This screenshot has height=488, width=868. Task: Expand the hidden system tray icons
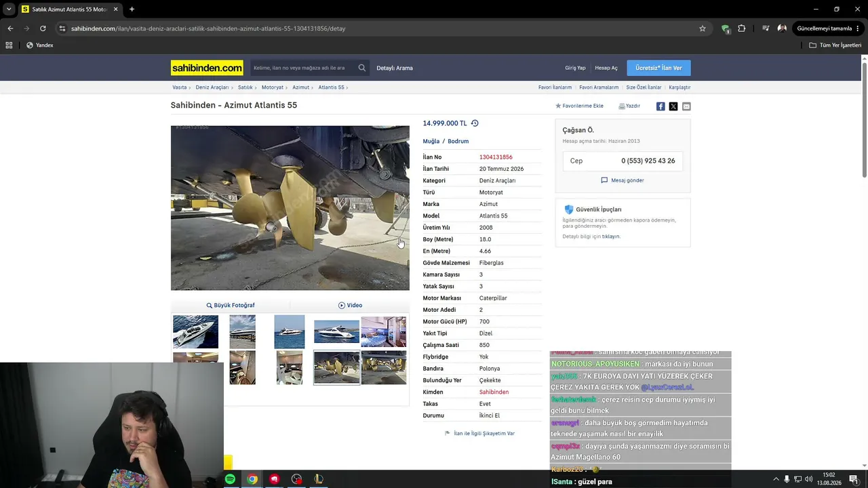(776, 479)
